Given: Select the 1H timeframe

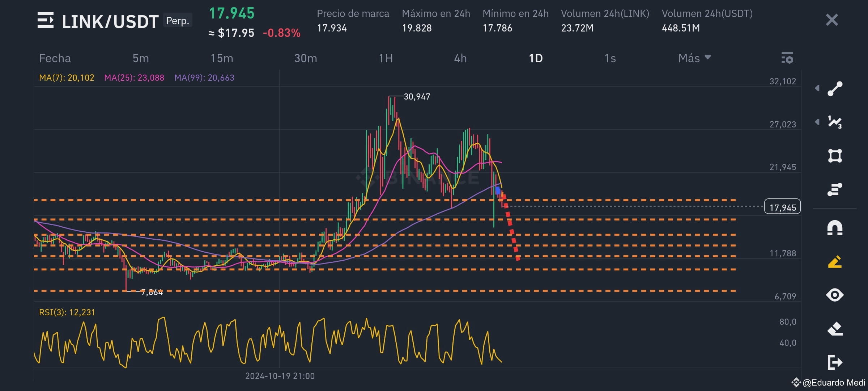Looking at the screenshot, I should tap(386, 58).
